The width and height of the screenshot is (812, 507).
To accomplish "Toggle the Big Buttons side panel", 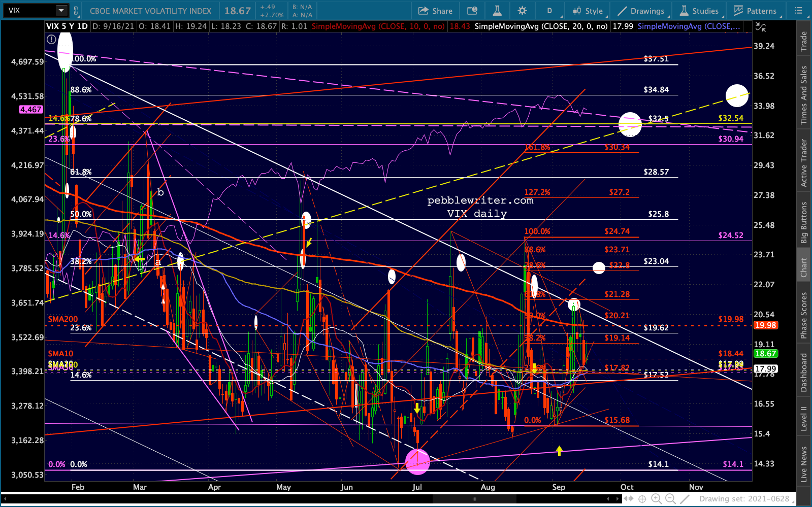I will [x=804, y=223].
